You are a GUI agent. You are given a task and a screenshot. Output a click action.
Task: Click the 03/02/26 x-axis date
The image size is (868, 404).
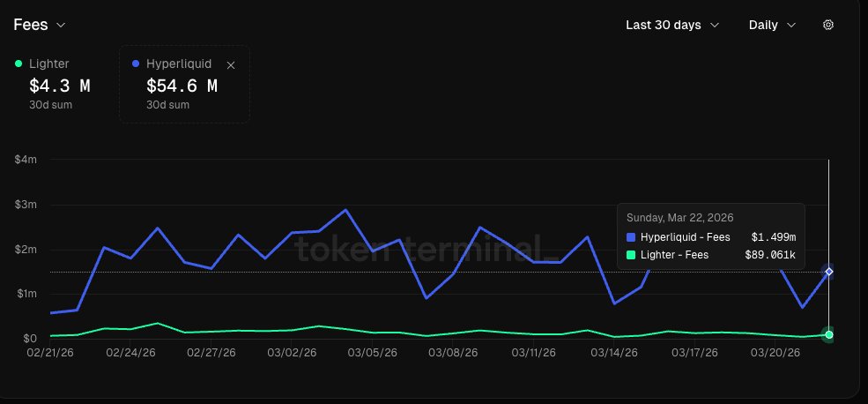(x=292, y=353)
